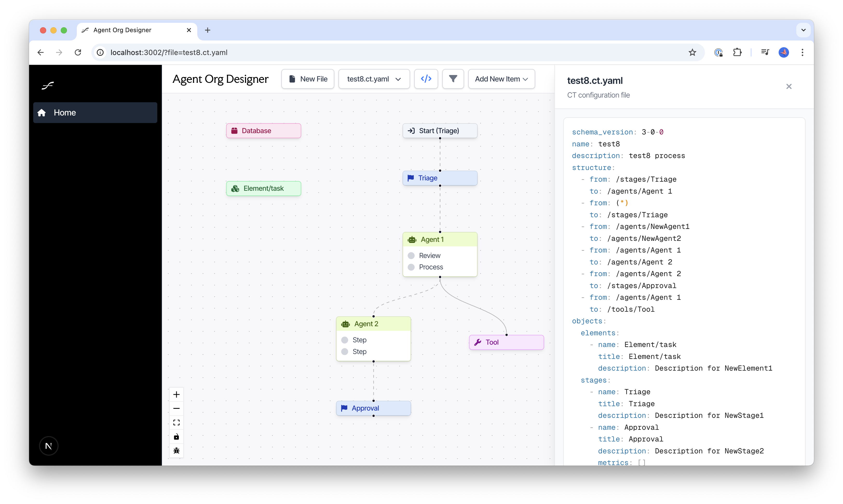Toggle the Process step in Agent 1
The width and height of the screenshot is (843, 504).
pos(411,267)
